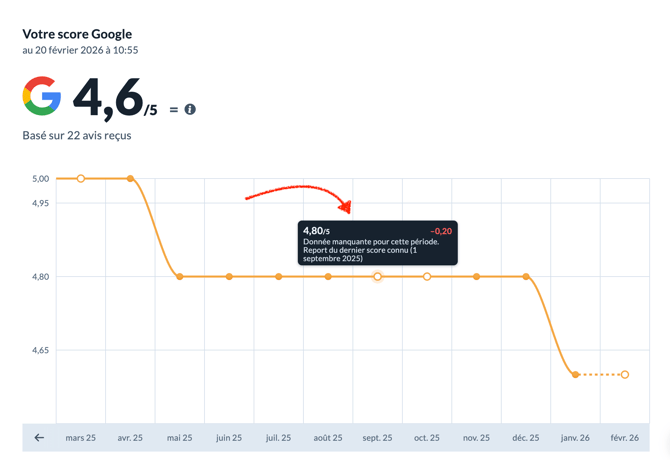
Task: Select the juin 25 data point
Action: point(229,276)
